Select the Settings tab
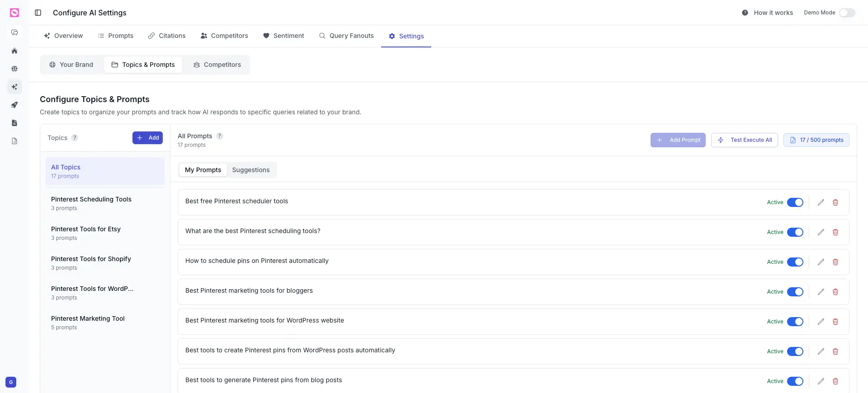868x393 pixels. [x=406, y=36]
